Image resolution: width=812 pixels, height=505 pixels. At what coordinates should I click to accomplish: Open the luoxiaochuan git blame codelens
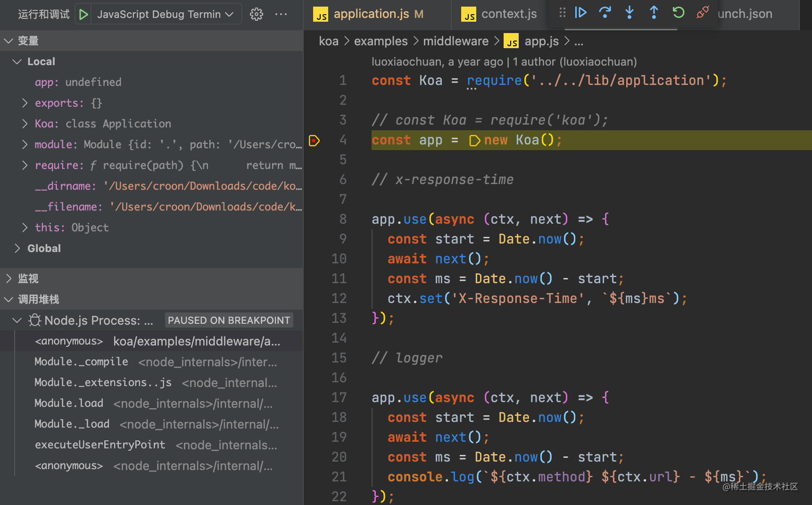click(x=437, y=62)
